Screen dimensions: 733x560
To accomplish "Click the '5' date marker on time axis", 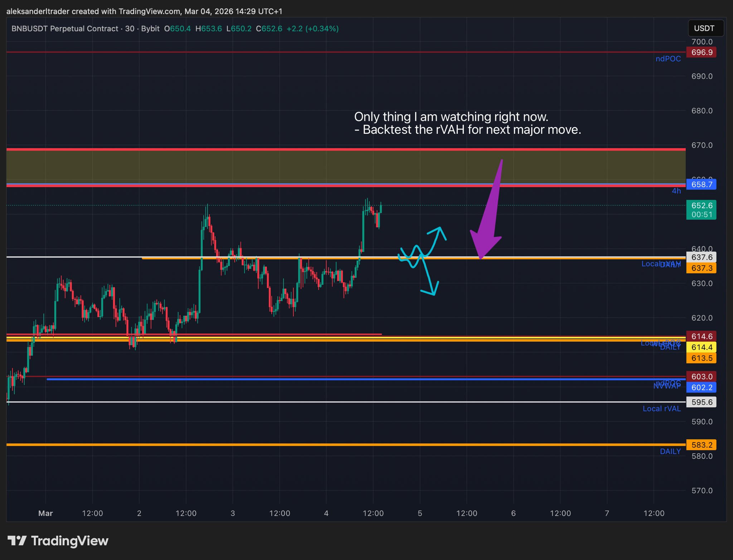I will 420,513.
